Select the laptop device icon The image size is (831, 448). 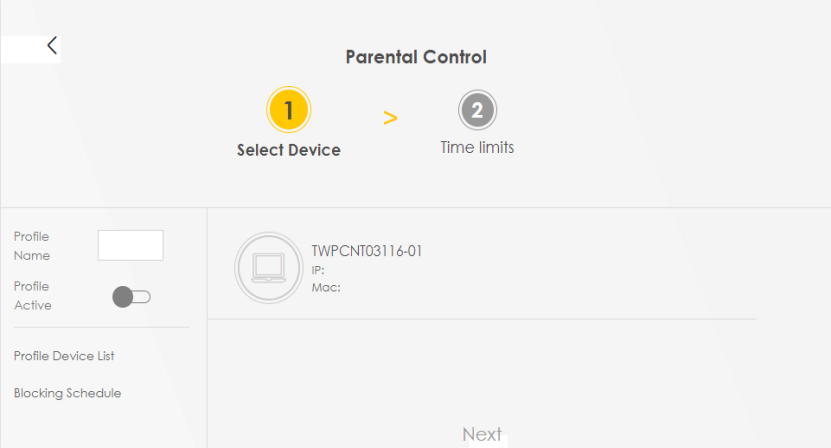coord(267,267)
